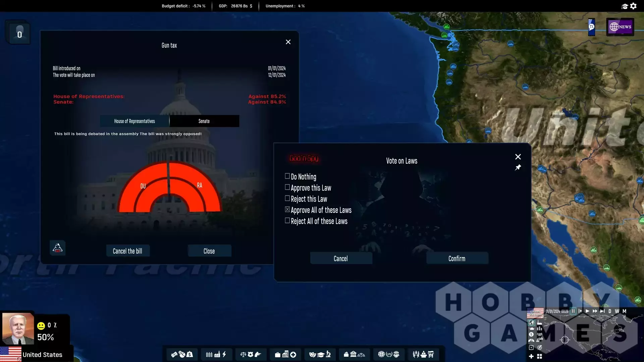Click the president portrait thumbnail
Image resolution: width=644 pixels, height=362 pixels.
tap(18, 329)
